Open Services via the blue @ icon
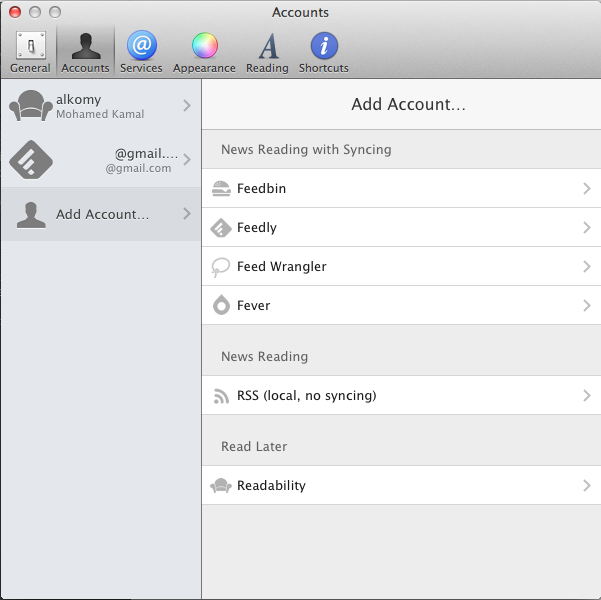This screenshot has width=601, height=600. (x=142, y=46)
